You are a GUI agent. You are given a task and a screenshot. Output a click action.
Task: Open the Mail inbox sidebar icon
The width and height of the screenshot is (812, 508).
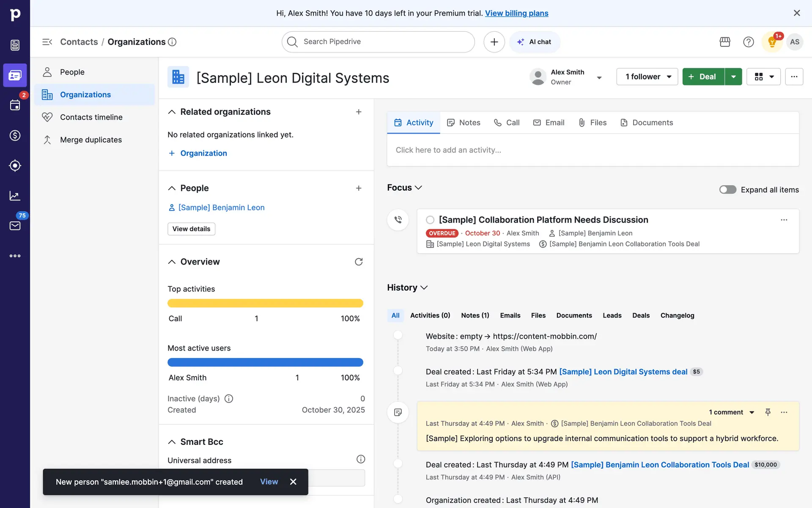(15, 226)
